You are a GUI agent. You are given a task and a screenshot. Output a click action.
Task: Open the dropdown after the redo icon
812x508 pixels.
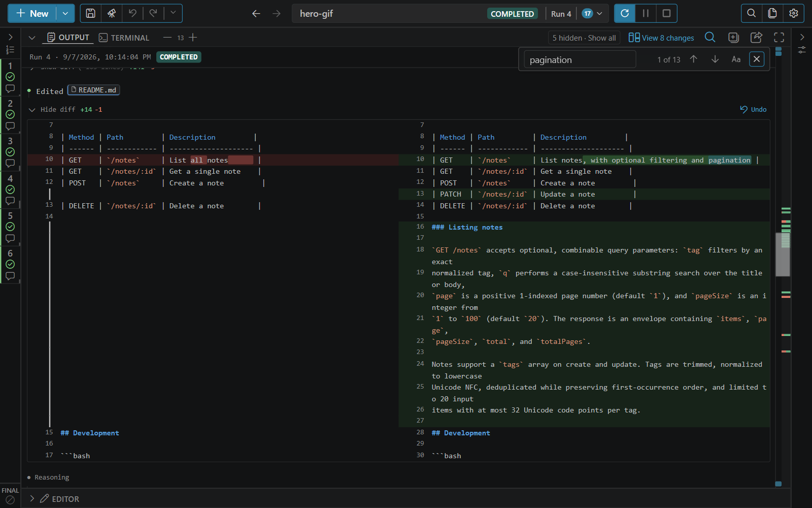pos(173,14)
